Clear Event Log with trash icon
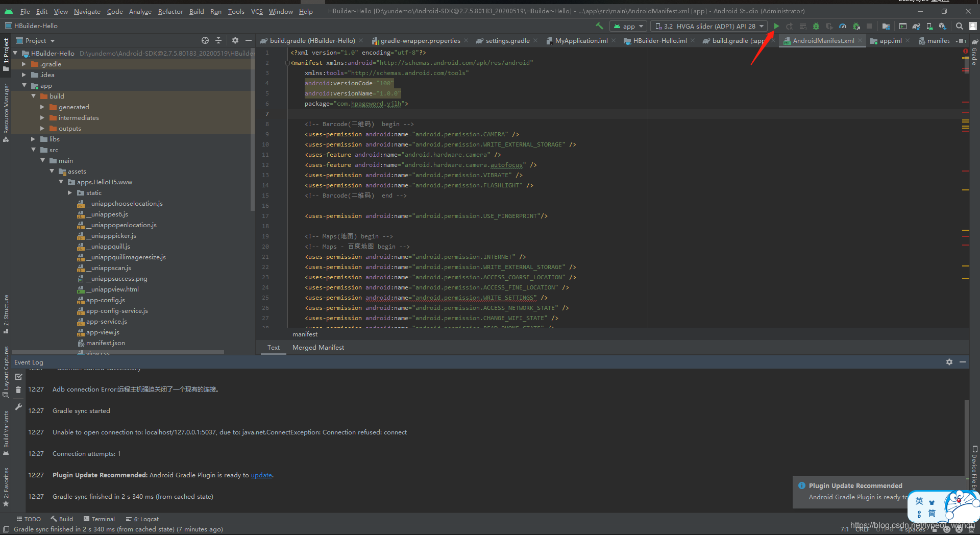The width and height of the screenshot is (980, 535). click(19, 390)
